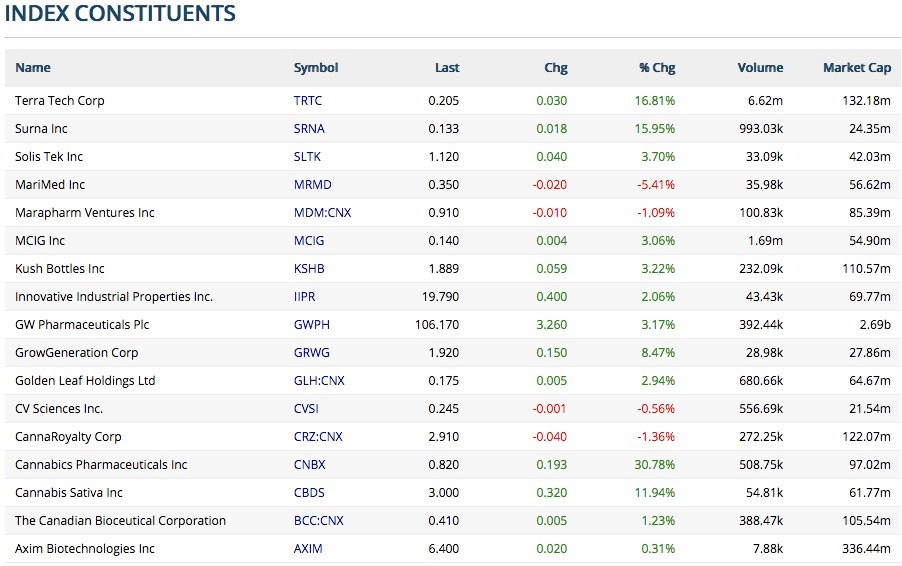Click the 19.790 last price
The height and width of the screenshot is (566, 902).
(441, 297)
